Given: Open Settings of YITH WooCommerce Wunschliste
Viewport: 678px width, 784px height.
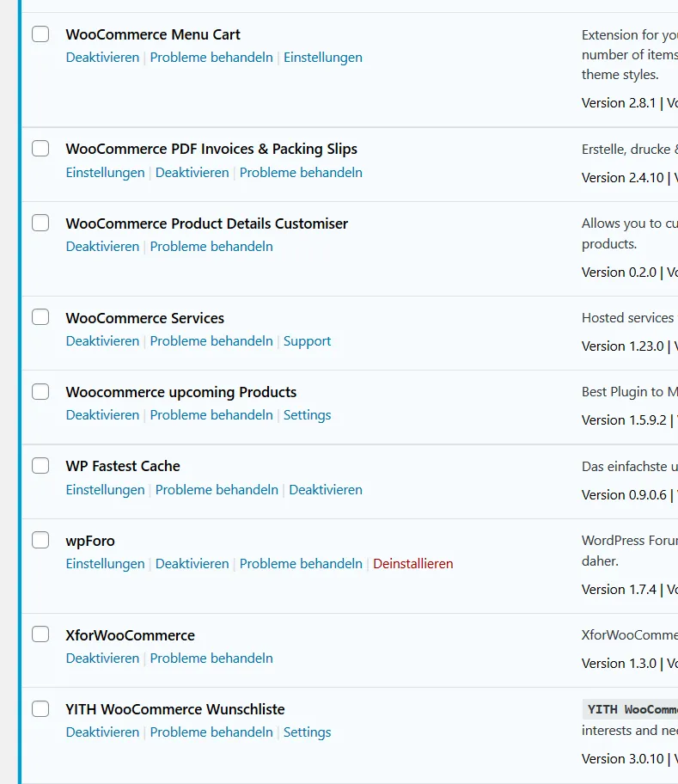Looking at the screenshot, I should (308, 732).
